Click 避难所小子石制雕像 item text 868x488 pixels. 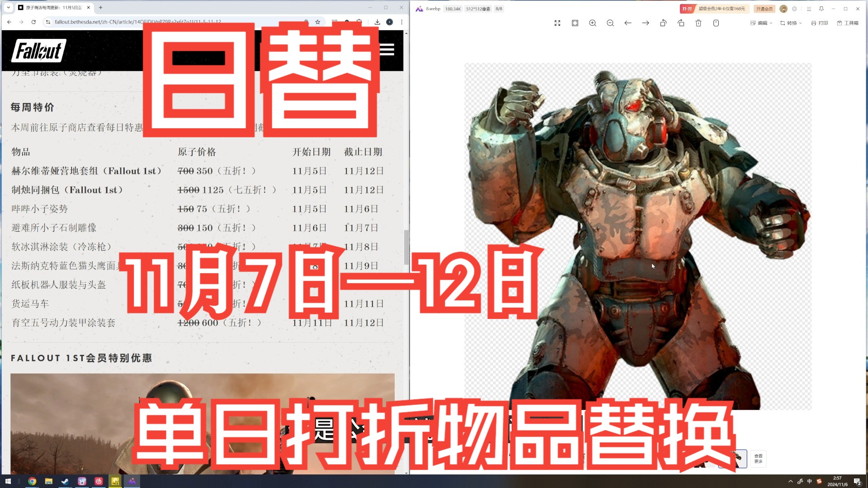pos(54,228)
